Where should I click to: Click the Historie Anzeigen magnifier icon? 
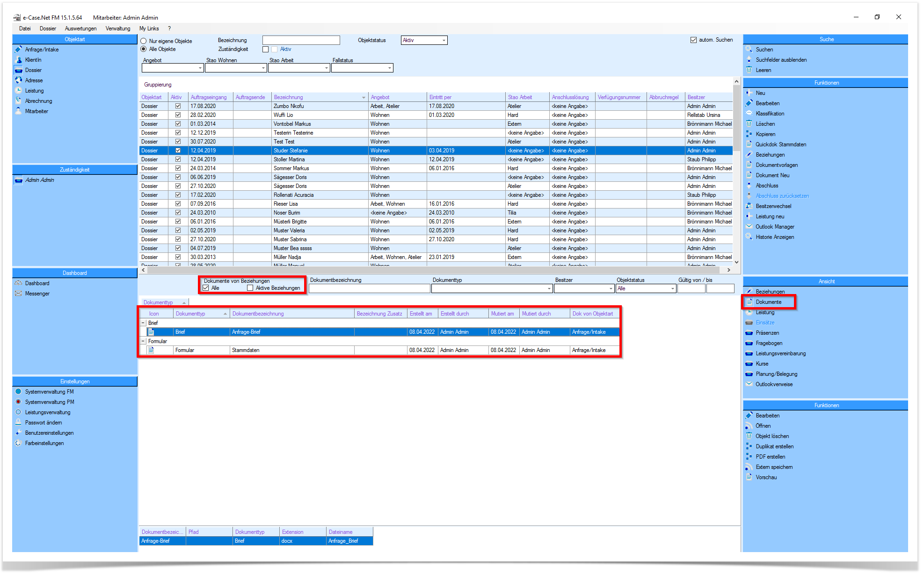pyautogui.click(x=749, y=237)
